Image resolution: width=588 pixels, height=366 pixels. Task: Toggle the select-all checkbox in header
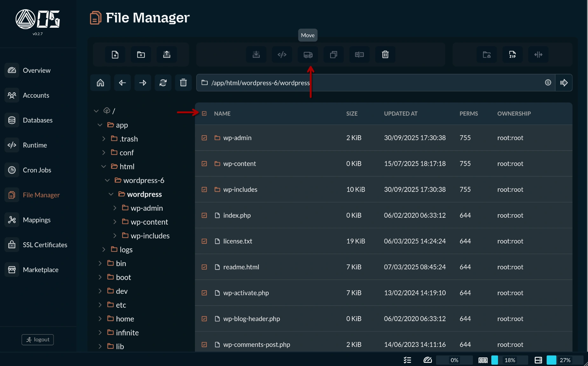204,114
